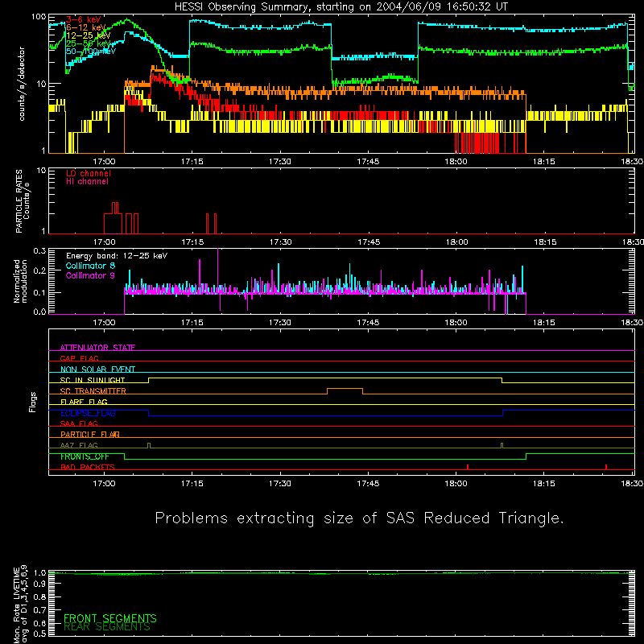
Task: Click the 18:15 tick label under the flags panel
Action: [544, 484]
